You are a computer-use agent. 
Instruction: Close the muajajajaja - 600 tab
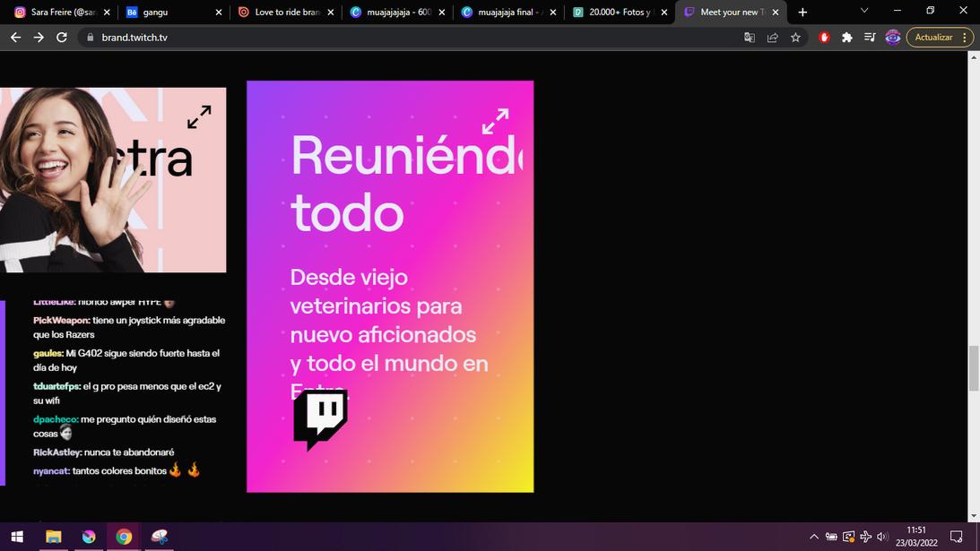(442, 12)
